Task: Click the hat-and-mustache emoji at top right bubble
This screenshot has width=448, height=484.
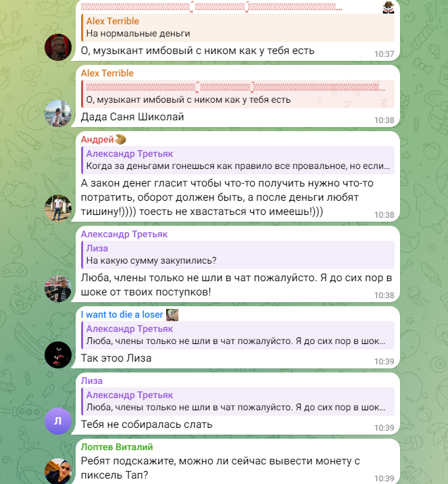Action: tap(389, 7)
